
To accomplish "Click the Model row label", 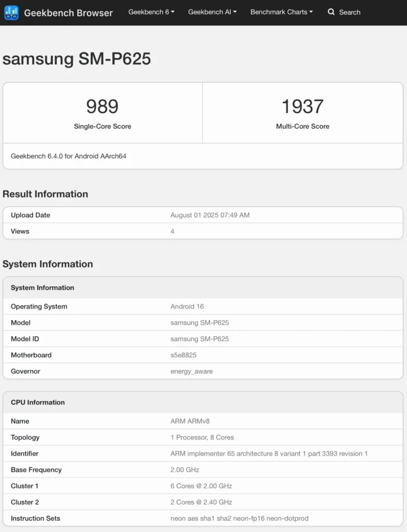I will point(21,323).
